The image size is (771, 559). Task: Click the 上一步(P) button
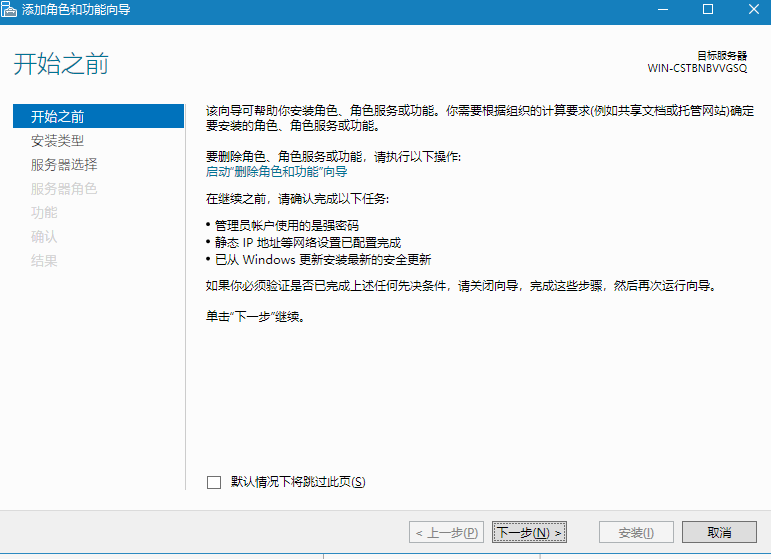click(x=446, y=532)
